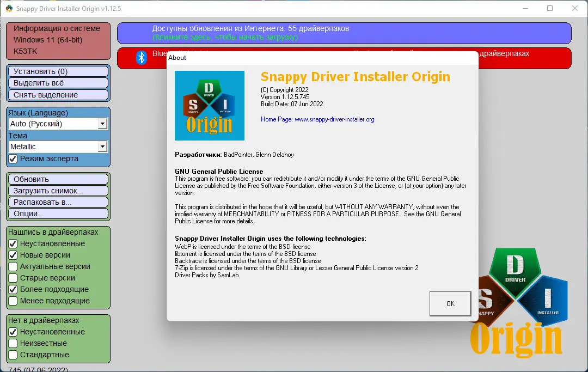Click the K53TK computer model text
Screen dimensions: 588x372
(x=26, y=51)
